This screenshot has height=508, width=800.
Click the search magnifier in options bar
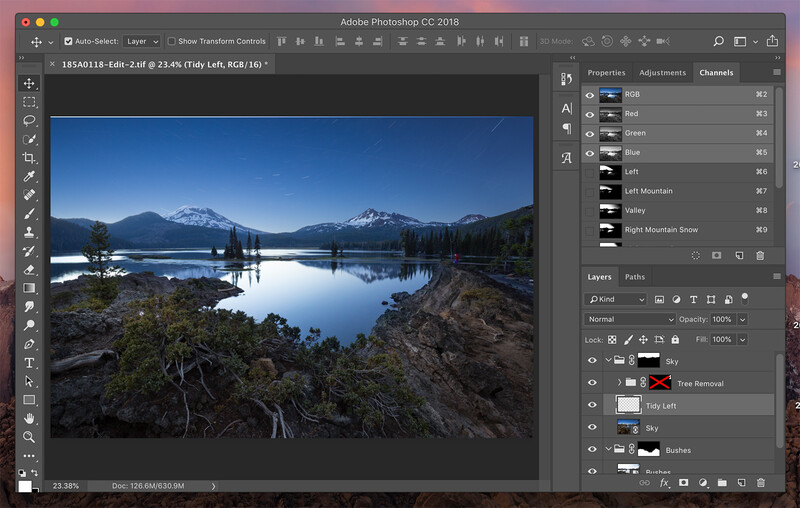tap(718, 41)
